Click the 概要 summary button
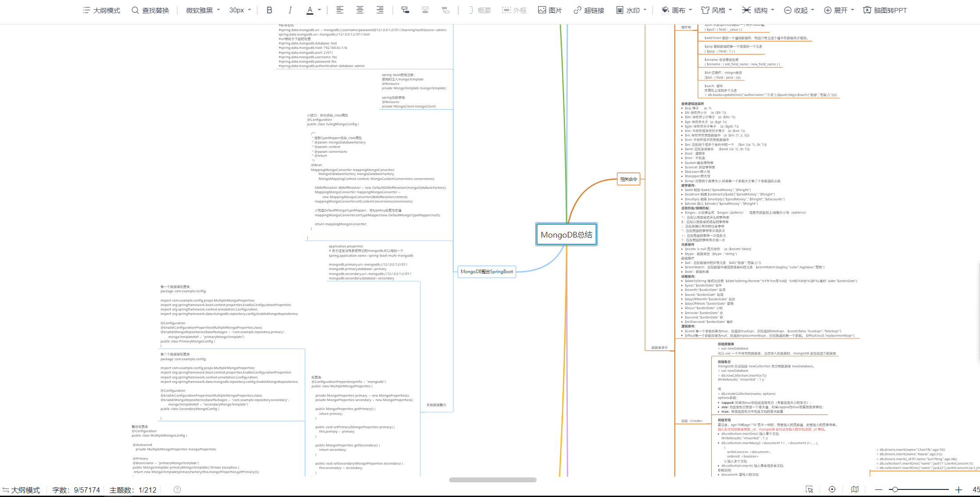The width and height of the screenshot is (980, 497). pyautogui.click(x=479, y=10)
